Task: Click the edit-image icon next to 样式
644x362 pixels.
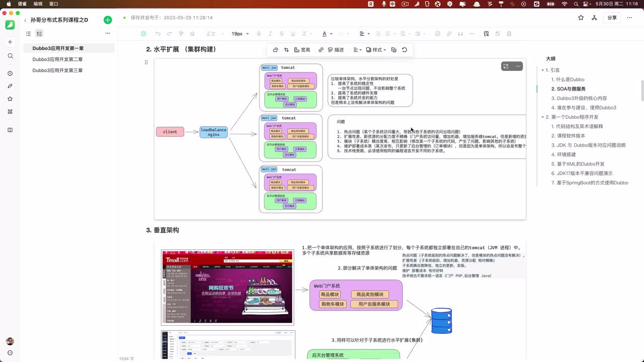Action: 393,50
